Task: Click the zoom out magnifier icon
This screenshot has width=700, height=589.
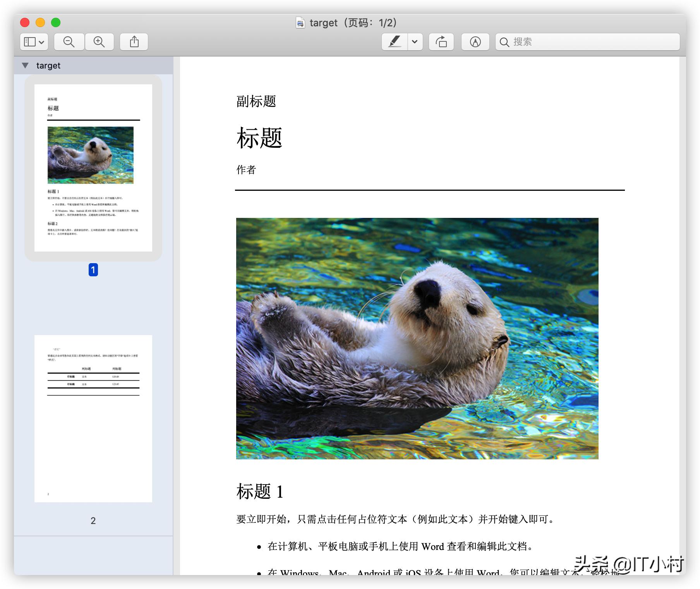Action: [69, 42]
